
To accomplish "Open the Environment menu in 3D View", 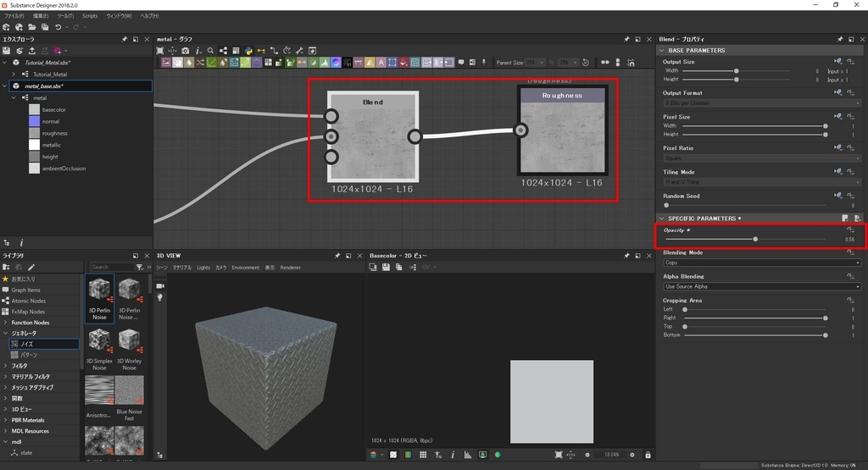I will point(245,268).
